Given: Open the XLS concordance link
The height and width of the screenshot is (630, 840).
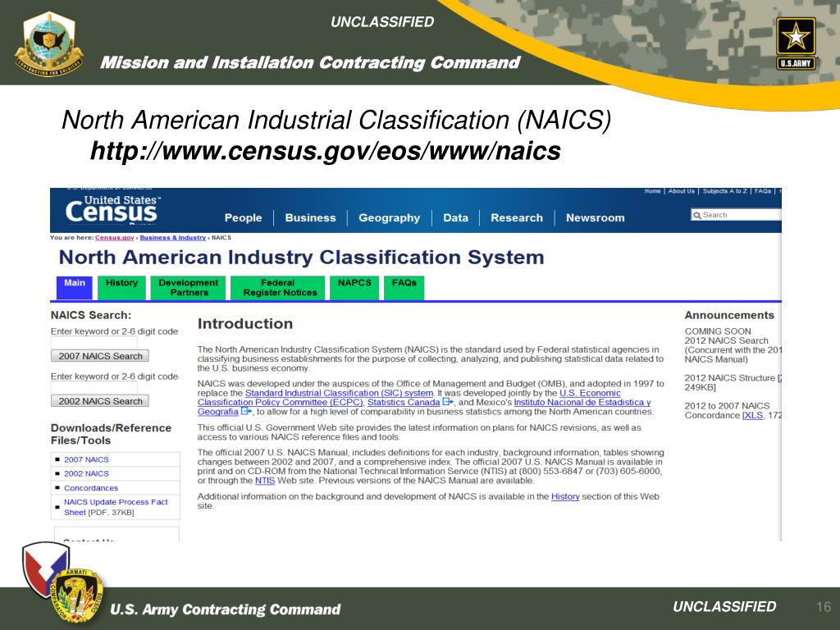Looking at the screenshot, I should coord(753,415).
